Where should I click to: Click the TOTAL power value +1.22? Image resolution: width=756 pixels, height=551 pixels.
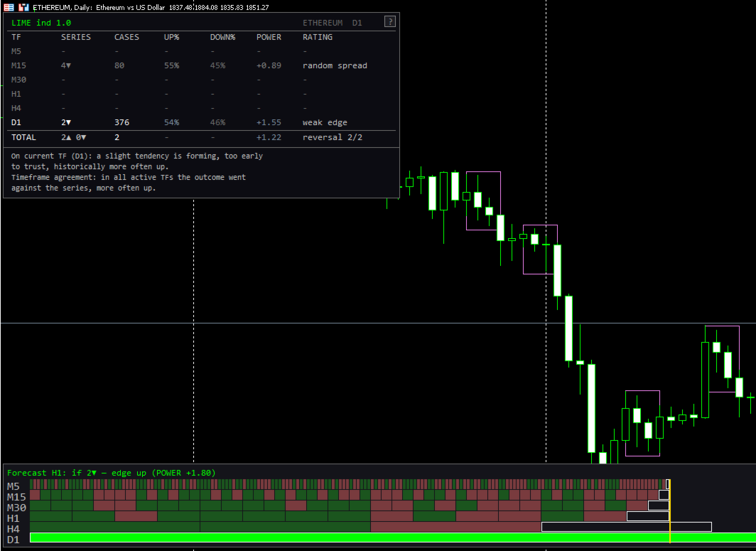click(x=269, y=137)
